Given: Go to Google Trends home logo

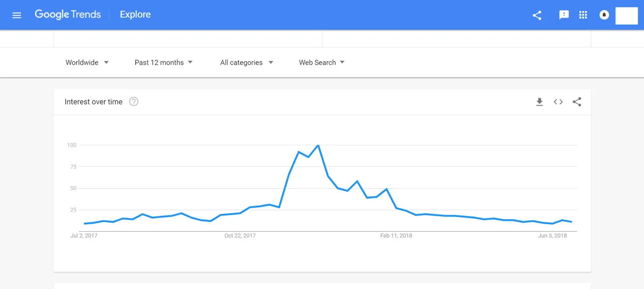Looking at the screenshot, I should pos(68,15).
